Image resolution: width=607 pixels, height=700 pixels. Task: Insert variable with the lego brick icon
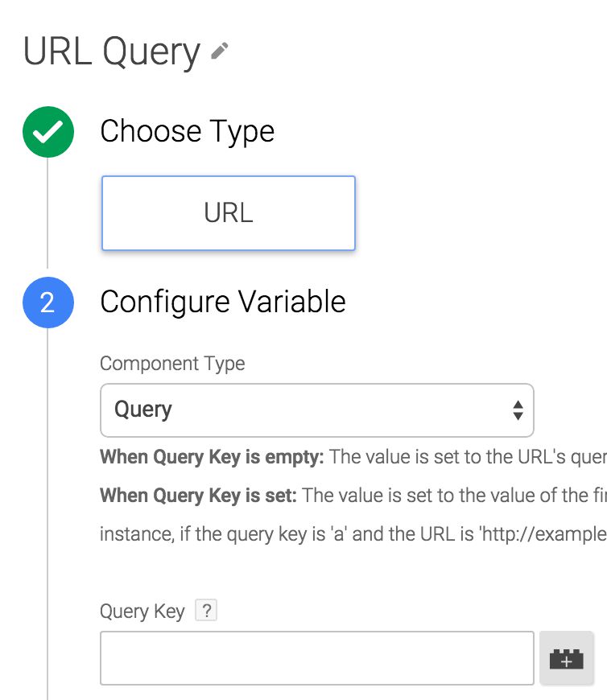pyautogui.click(x=567, y=658)
